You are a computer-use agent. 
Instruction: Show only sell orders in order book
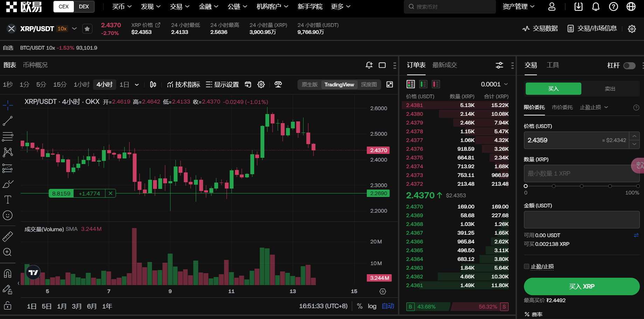(436, 84)
